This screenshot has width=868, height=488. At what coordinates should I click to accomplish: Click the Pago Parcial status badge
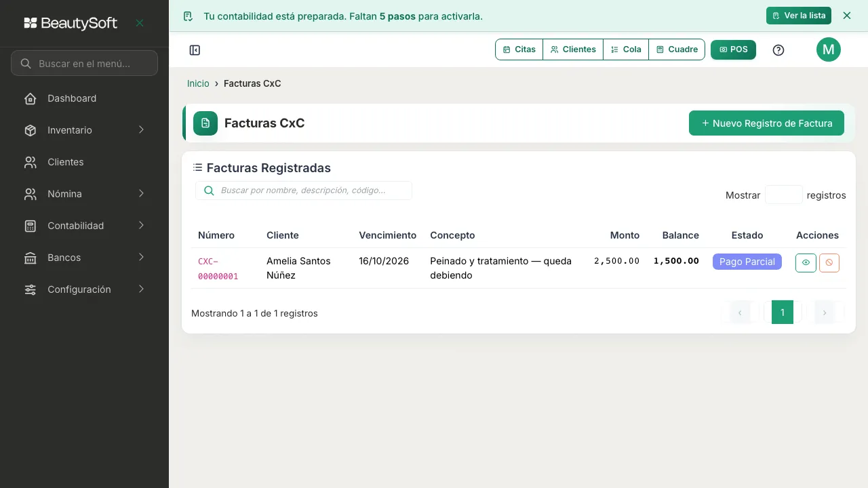click(747, 262)
